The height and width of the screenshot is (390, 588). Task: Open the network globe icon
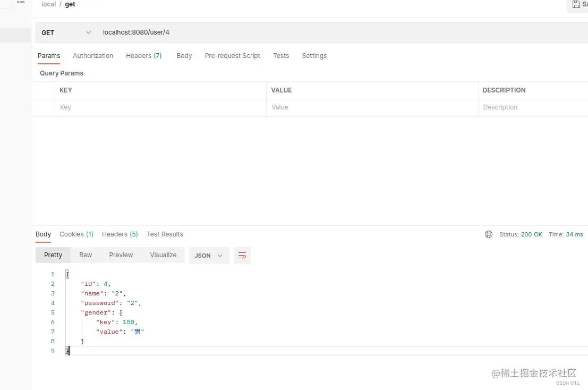click(x=488, y=234)
